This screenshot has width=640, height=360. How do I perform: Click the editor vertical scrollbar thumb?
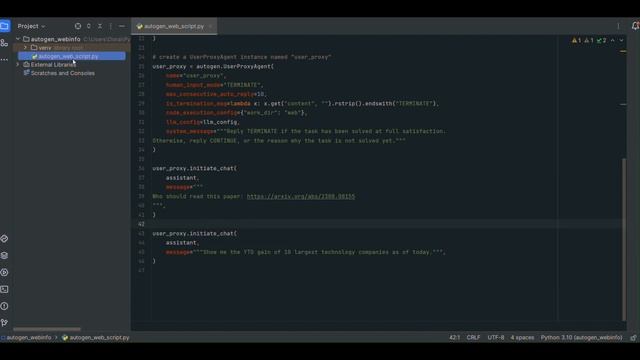pyautogui.click(x=624, y=240)
